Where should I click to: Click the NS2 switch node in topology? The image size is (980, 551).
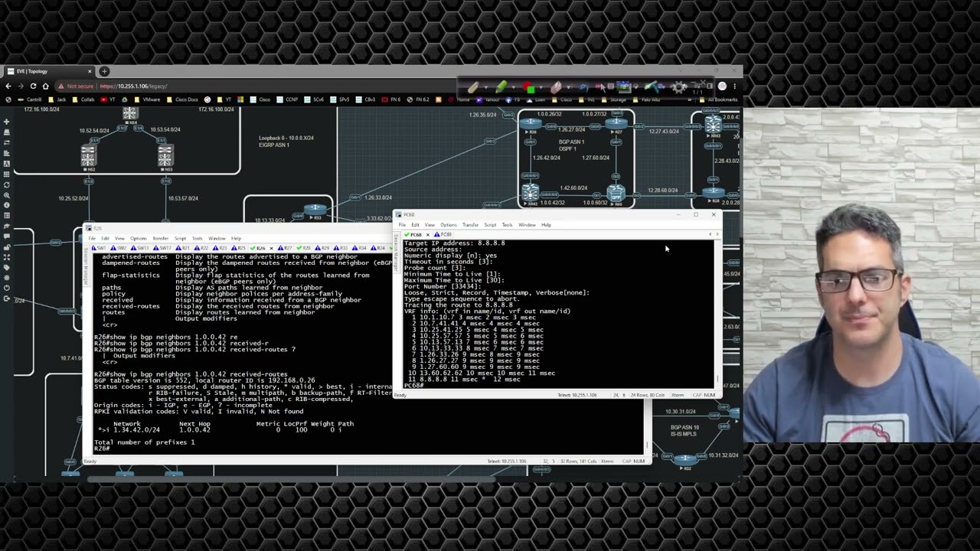point(88,156)
